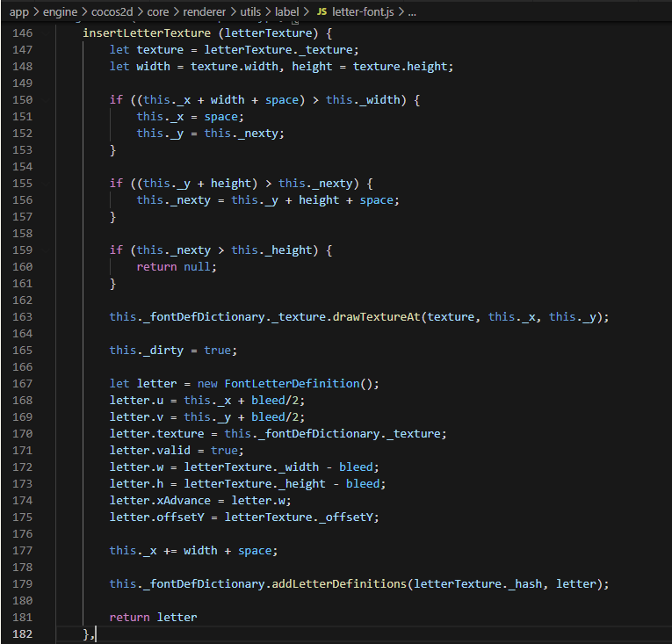Click line number 163 in the gutter
The height and width of the screenshot is (644, 672).
coord(22,317)
